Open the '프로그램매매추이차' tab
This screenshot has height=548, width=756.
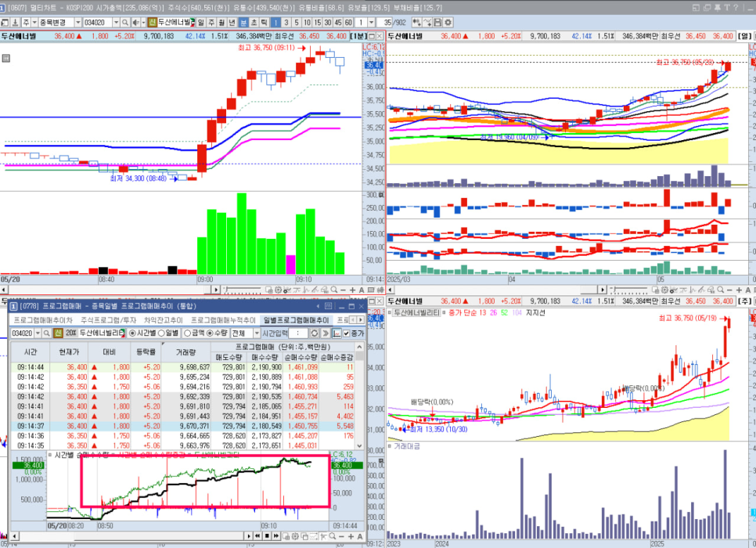(x=43, y=320)
